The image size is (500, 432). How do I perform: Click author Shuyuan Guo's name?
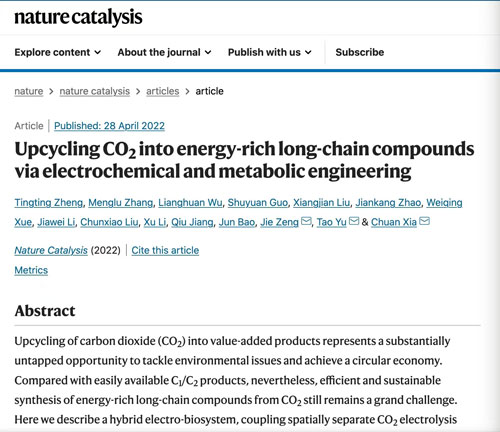(258, 203)
